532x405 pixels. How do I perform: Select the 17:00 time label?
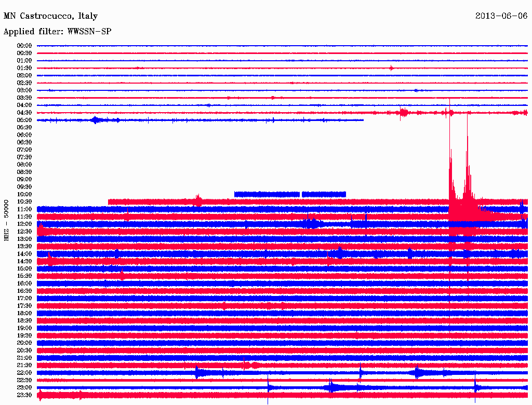click(24, 299)
